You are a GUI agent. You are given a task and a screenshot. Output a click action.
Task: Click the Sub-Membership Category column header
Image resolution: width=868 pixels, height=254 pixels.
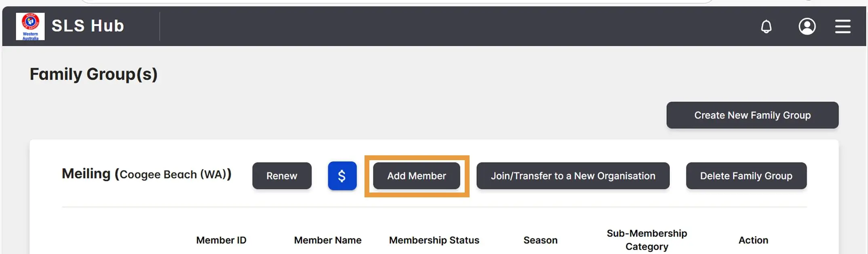click(647, 240)
